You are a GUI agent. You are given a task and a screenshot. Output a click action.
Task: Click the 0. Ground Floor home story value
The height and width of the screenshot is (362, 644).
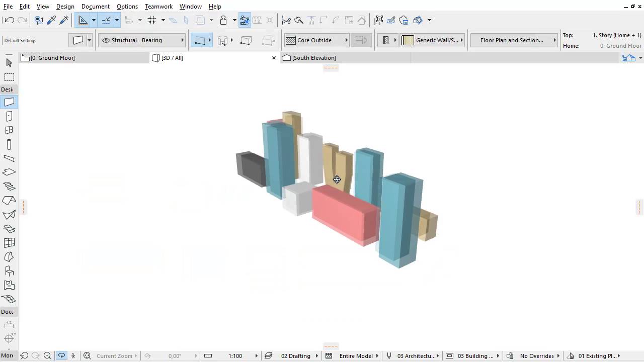tap(621, 46)
